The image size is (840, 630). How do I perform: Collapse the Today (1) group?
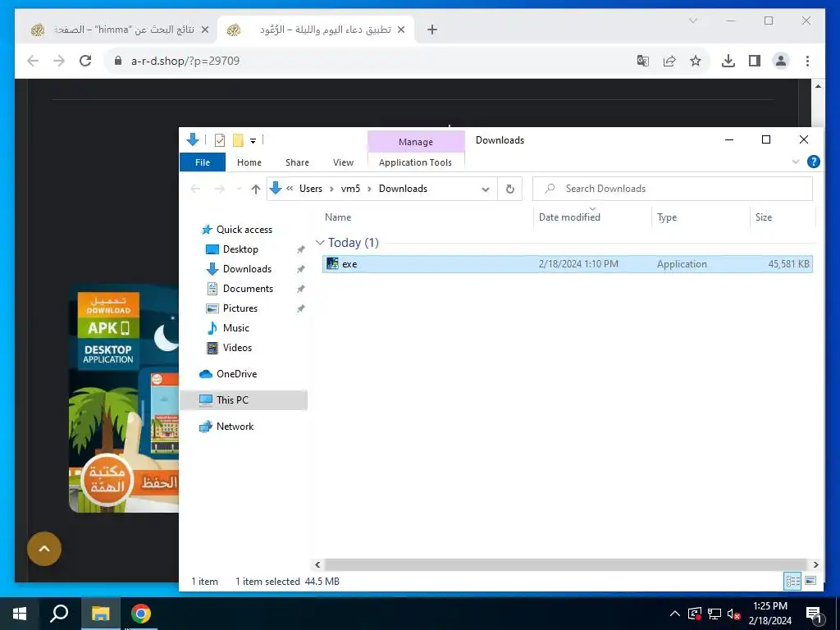coord(321,243)
